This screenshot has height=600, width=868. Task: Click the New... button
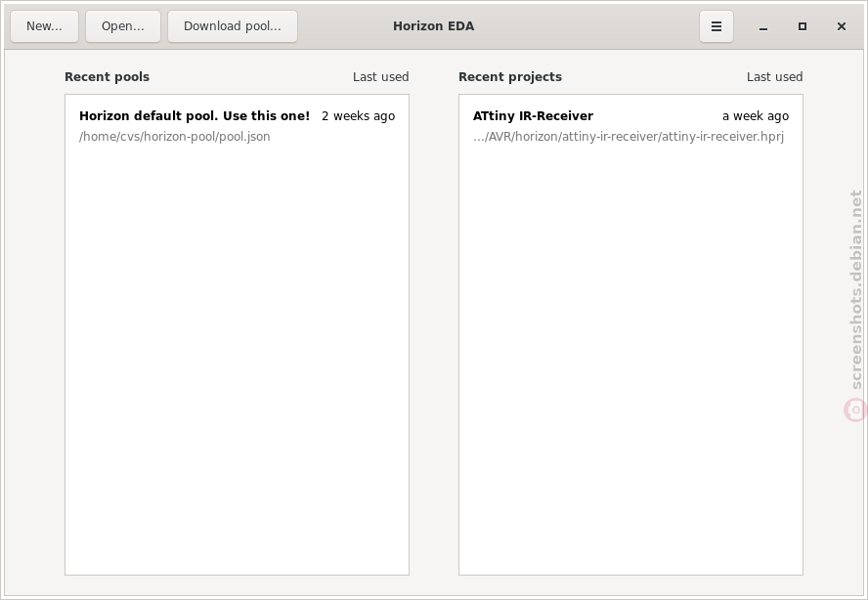click(x=44, y=26)
